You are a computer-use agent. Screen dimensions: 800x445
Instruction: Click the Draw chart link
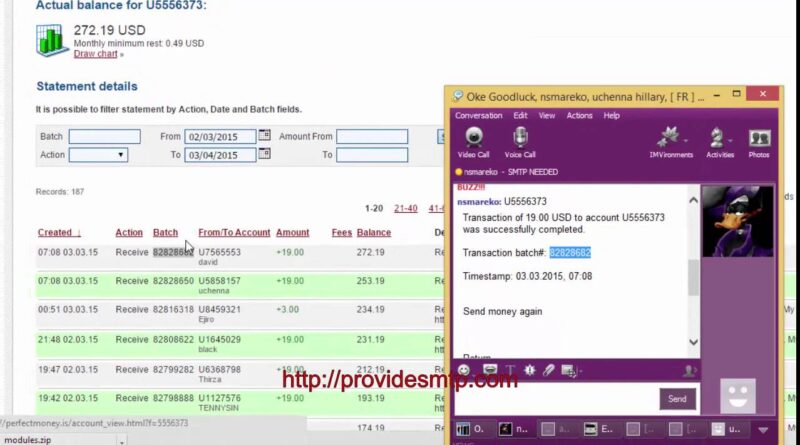95,54
